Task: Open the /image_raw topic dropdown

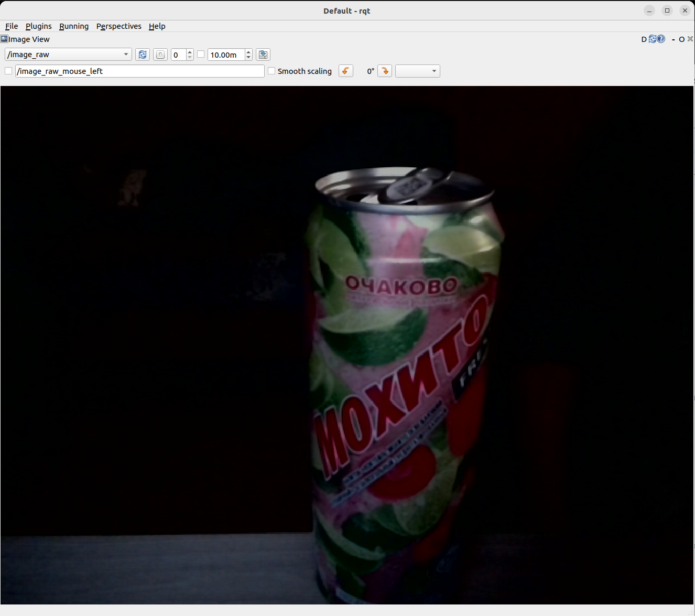Action: [x=68, y=55]
